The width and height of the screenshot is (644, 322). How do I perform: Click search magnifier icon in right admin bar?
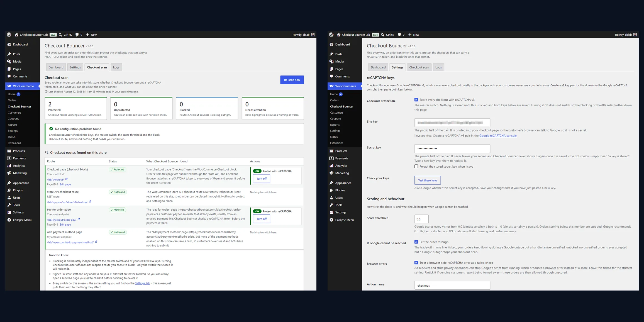(x=382, y=35)
